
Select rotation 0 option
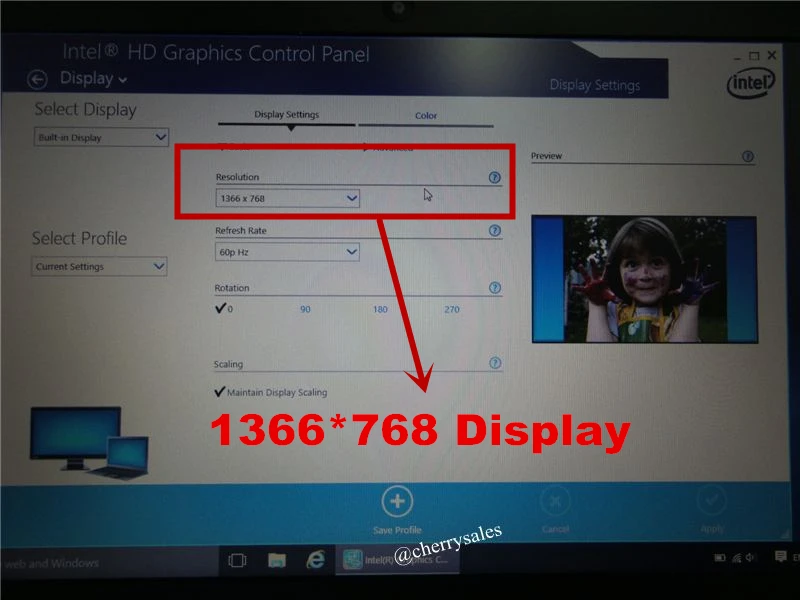click(x=224, y=309)
